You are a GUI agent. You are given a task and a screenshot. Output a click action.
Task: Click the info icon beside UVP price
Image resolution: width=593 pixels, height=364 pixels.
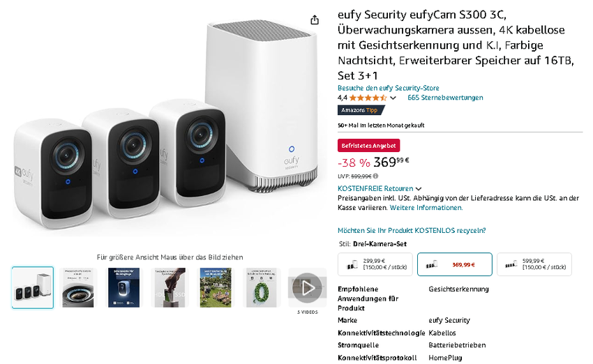375,176
